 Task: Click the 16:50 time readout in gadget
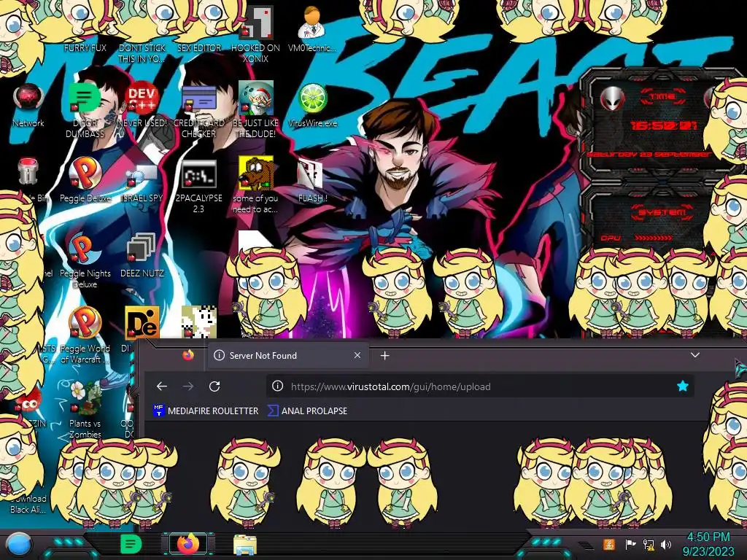pos(663,125)
